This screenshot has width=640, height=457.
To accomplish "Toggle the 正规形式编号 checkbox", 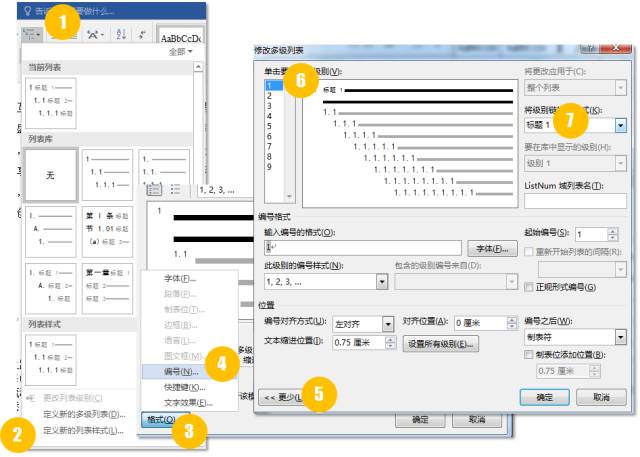I will pos(530,288).
